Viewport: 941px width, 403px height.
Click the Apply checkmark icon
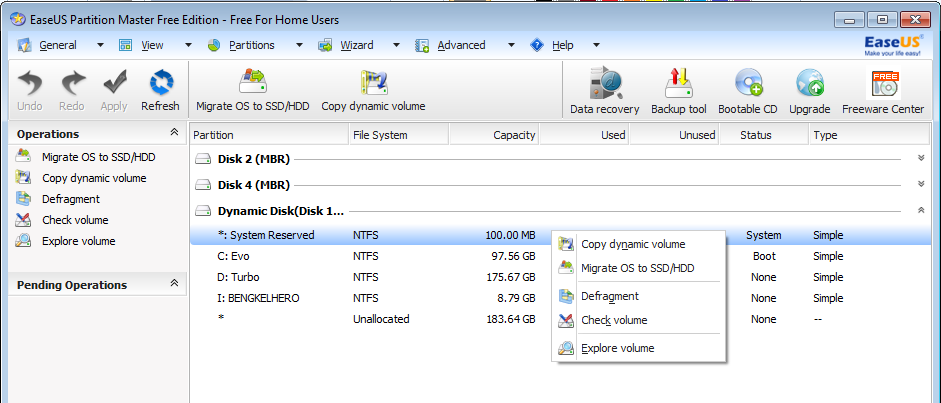point(114,83)
